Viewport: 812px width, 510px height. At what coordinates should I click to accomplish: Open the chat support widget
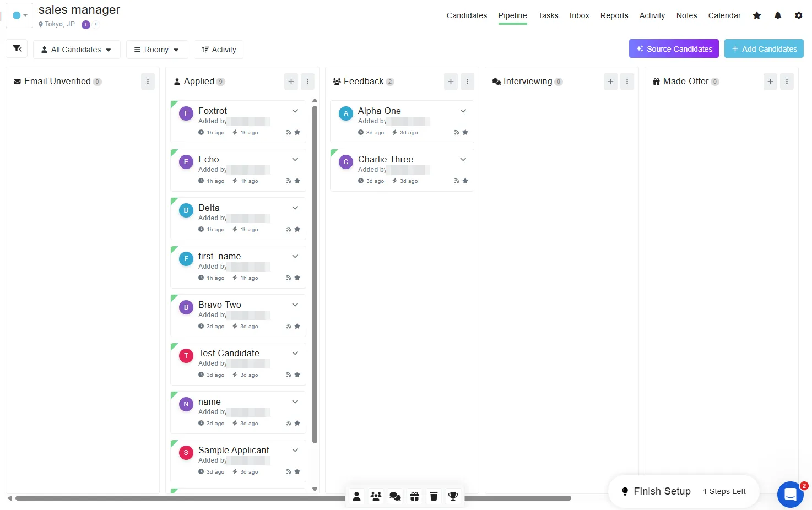pos(791,494)
